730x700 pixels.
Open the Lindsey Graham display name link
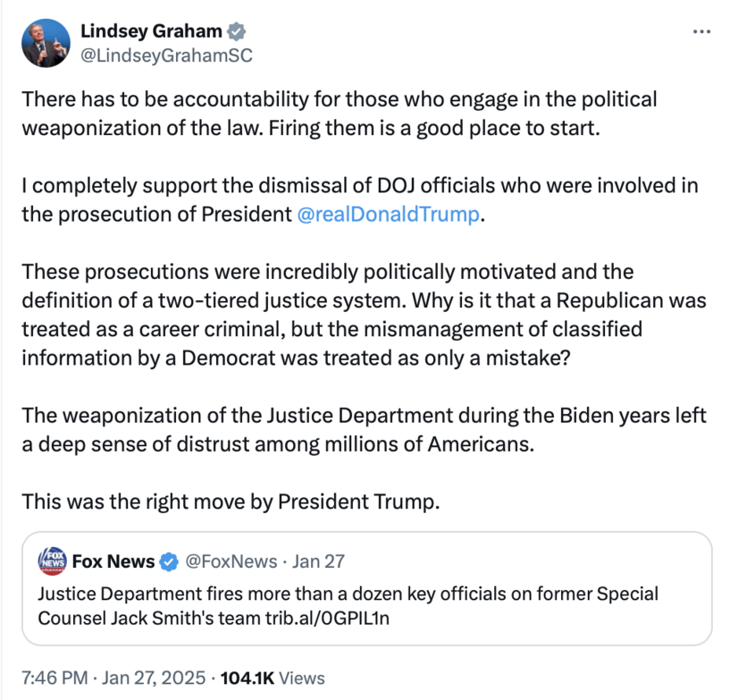(x=151, y=31)
